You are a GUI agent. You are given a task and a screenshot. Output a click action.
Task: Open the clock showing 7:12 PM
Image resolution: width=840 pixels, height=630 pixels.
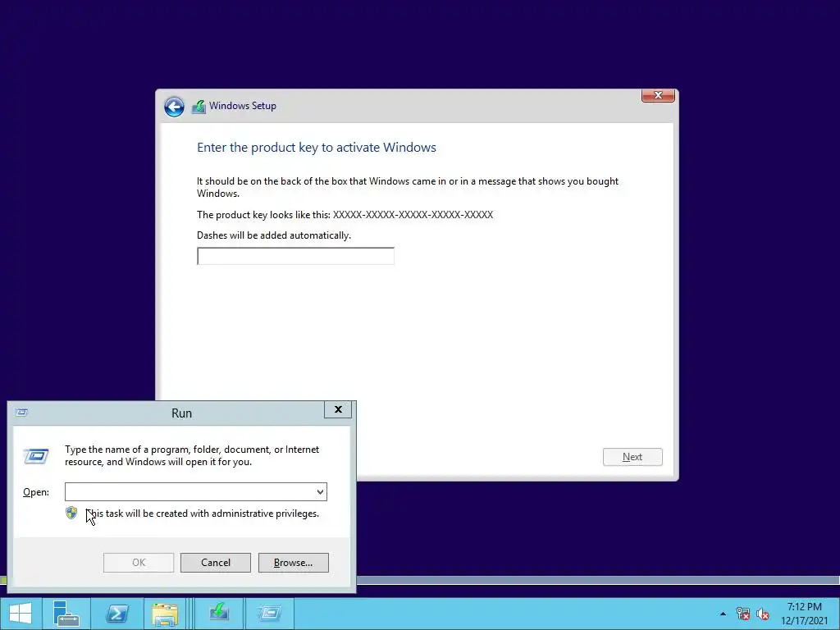coord(804,614)
